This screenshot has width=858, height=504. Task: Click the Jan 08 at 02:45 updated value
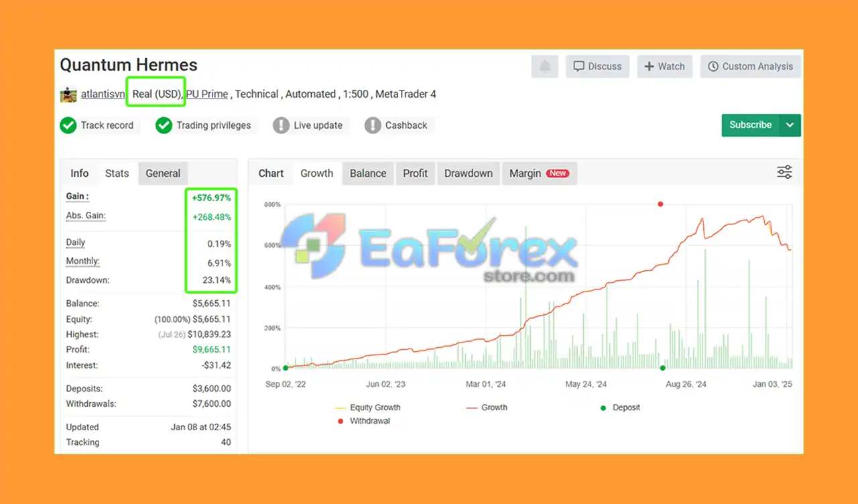201,427
